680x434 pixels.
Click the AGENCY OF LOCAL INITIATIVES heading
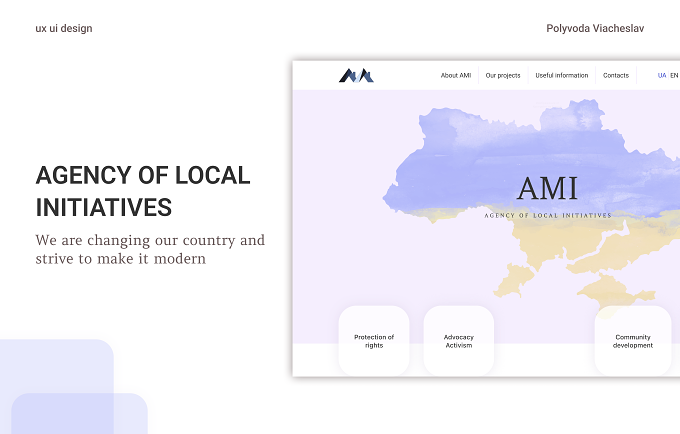(143, 191)
